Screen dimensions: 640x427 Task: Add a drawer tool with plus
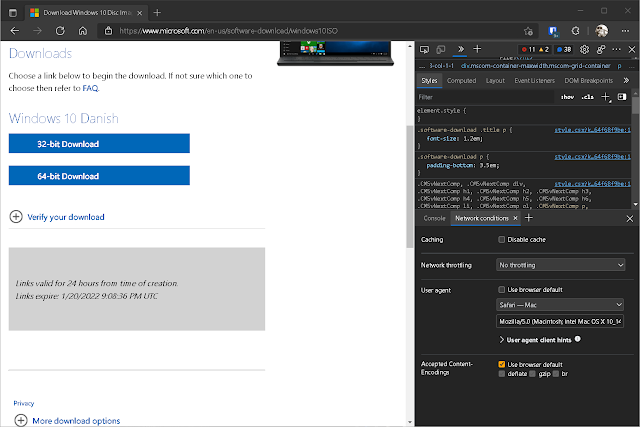pyautogui.click(x=529, y=218)
